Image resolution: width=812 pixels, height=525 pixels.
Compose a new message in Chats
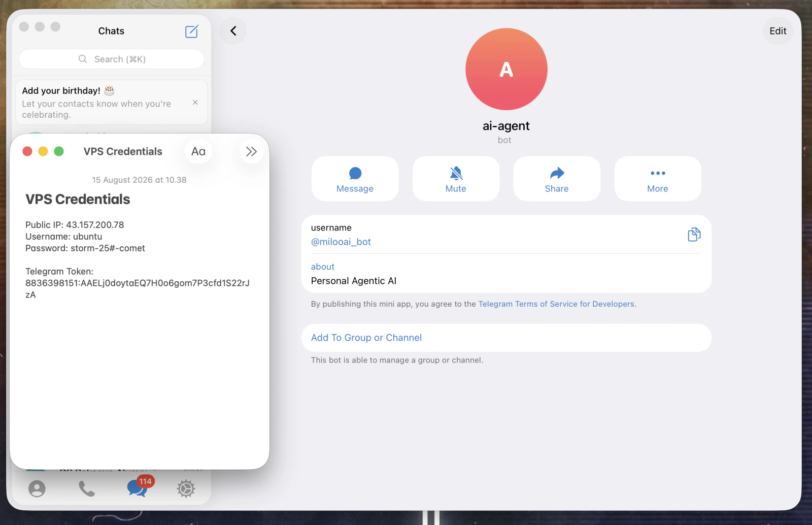click(191, 31)
